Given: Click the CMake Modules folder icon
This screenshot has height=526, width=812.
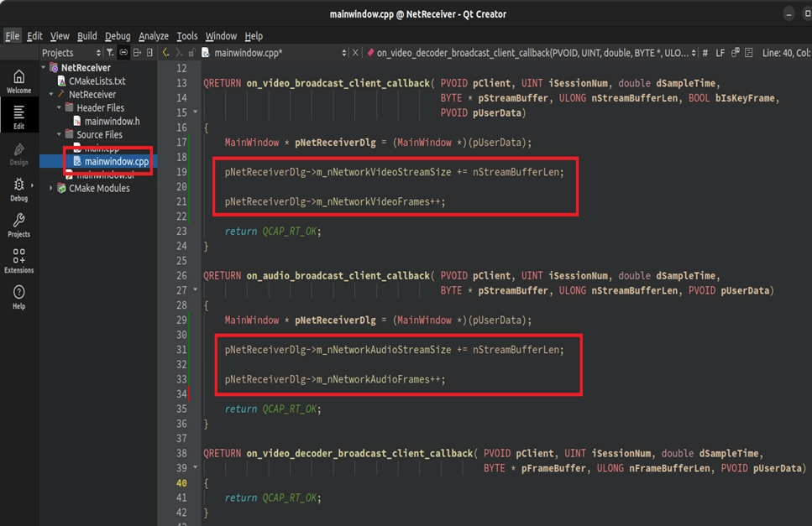Looking at the screenshot, I should (61, 188).
